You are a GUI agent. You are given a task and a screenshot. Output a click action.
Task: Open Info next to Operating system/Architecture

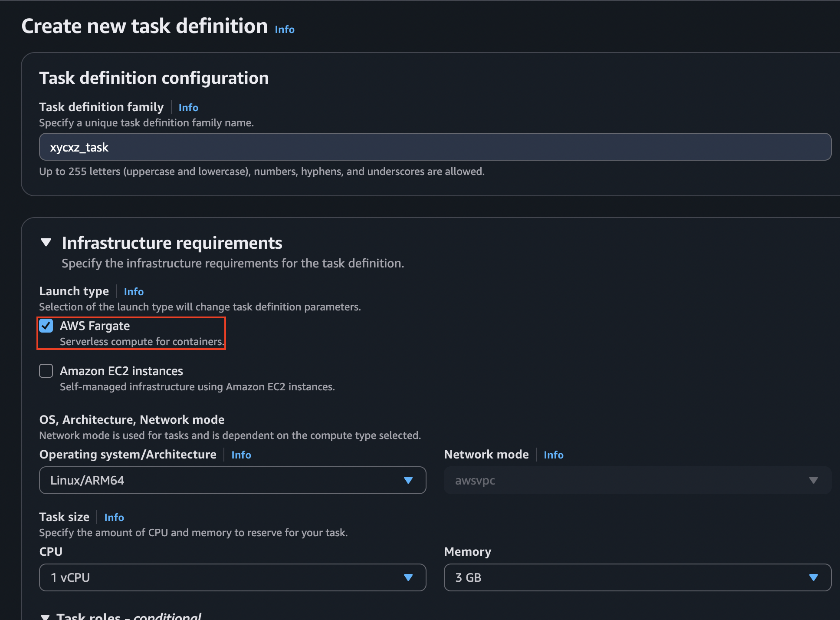tap(241, 455)
